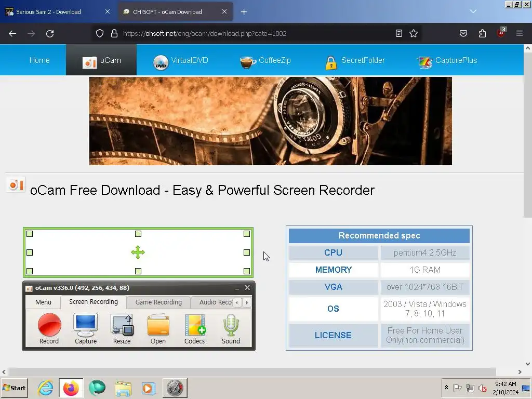
Task: Click the muted volume tray icon
Action: click(482, 388)
